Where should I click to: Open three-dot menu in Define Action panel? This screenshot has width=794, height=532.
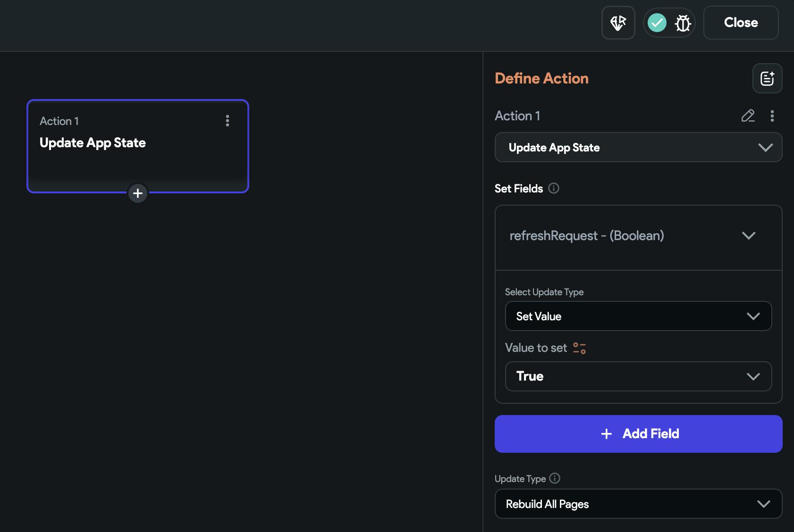pos(772,116)
